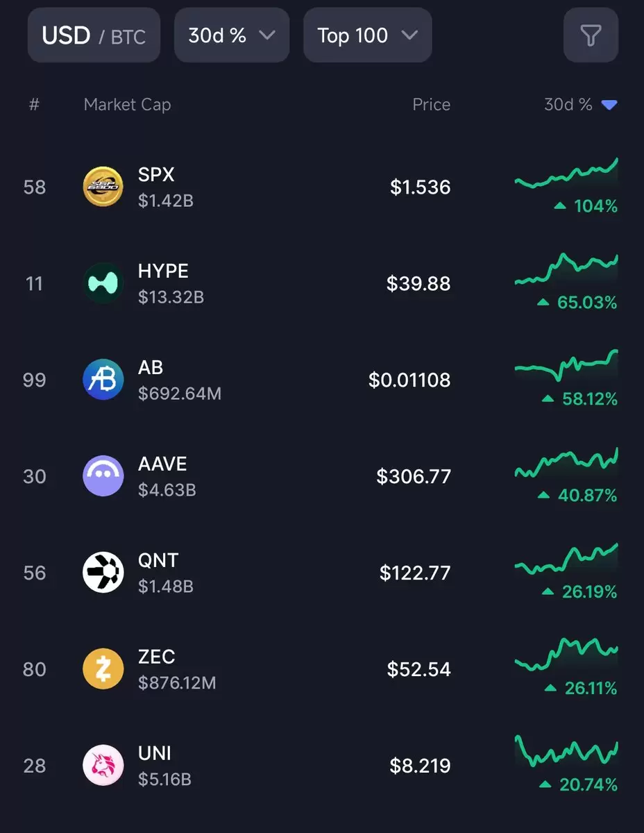Tap the UNI unicorn logo
644x833 pixels.
pyautogui.click(x=103, y=766)
